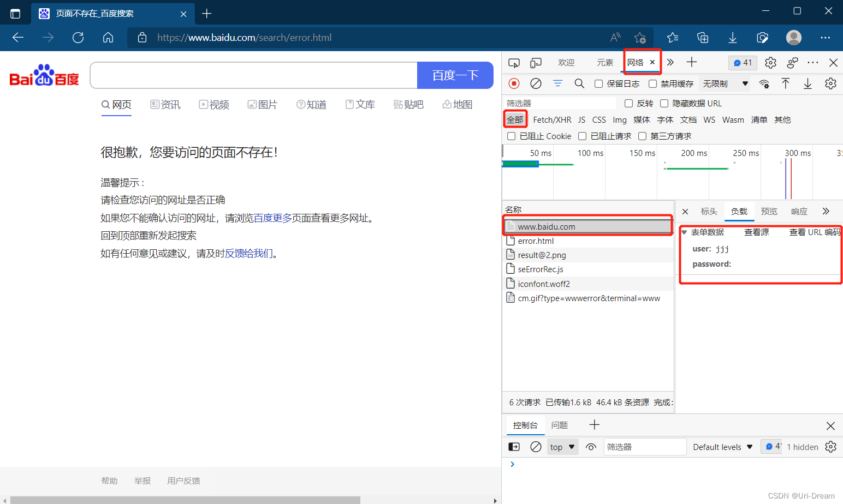Screen dimensions: 843x504
Task: Go to browser home page
Action: point(108,38)
